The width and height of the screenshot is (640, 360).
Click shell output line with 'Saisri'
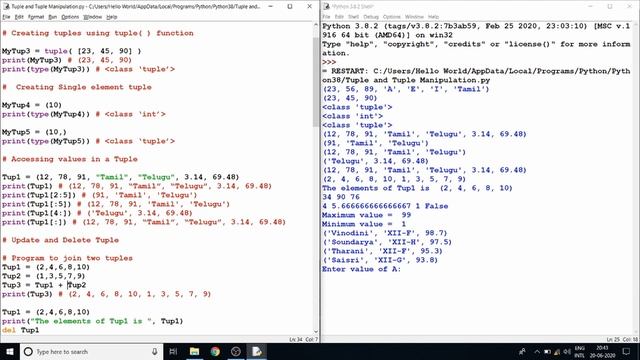[380, 260]
